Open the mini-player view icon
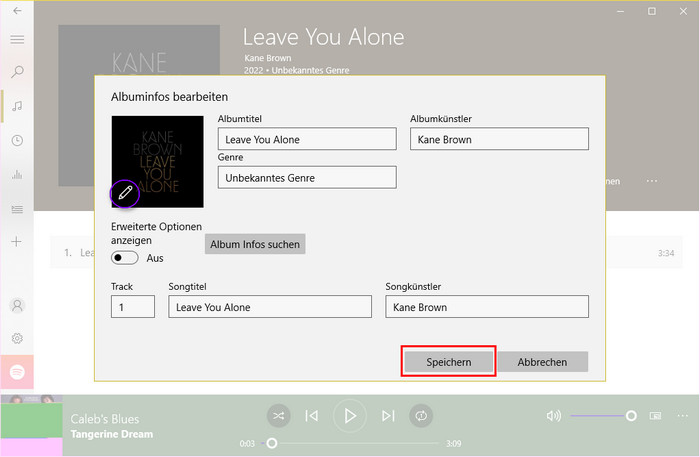 point(655,416)
